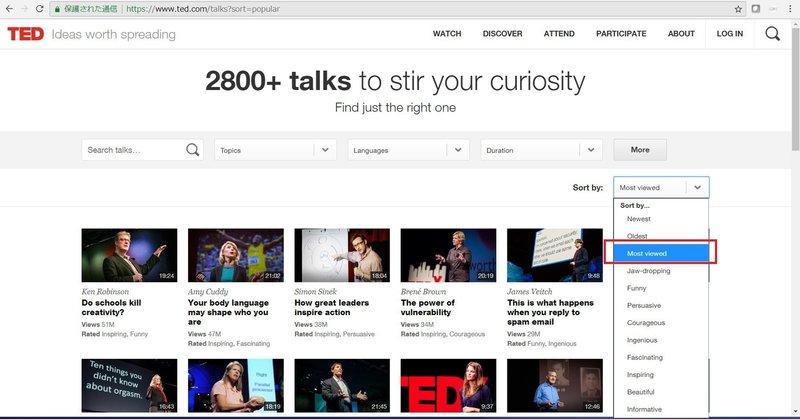This screenshot has height=419, width=800.
Task: Open the site search magnifier icon
Action: pyautogui.click(x=772, y=34)
